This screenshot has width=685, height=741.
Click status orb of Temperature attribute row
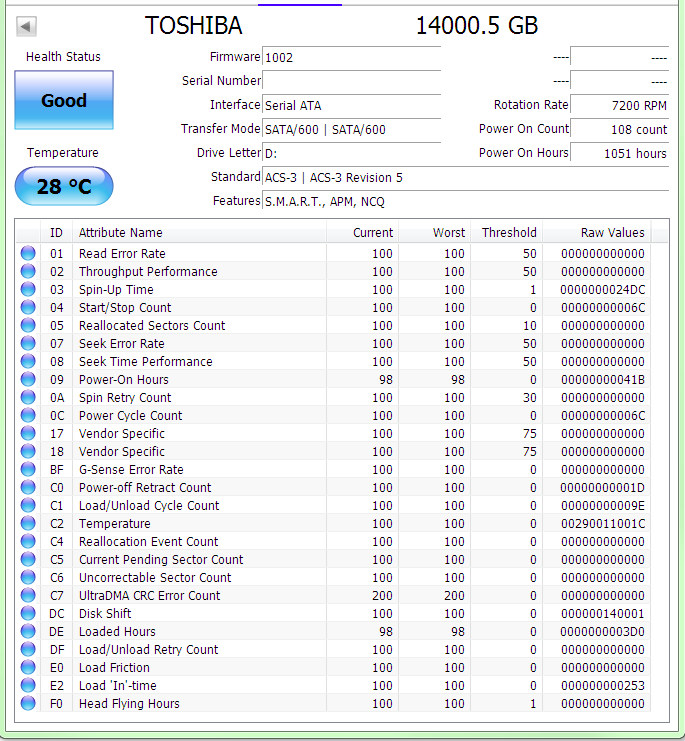28,523
